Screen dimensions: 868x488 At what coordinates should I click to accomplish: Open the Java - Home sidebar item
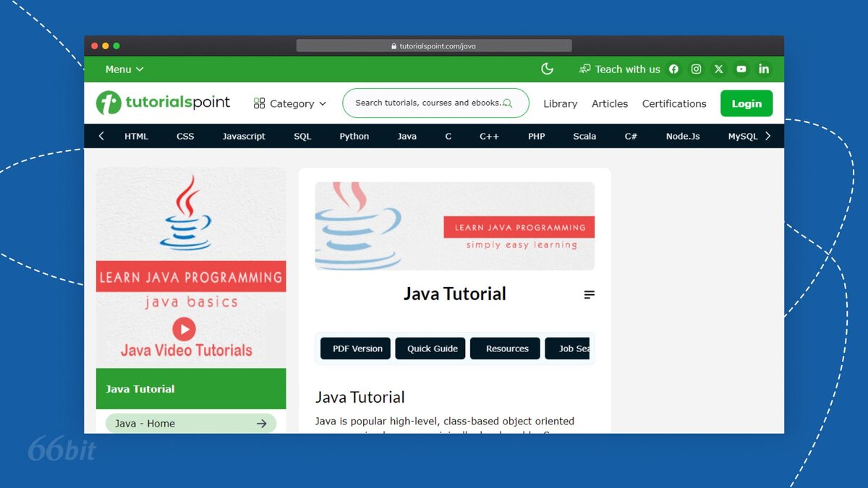(x=191, y=424)
